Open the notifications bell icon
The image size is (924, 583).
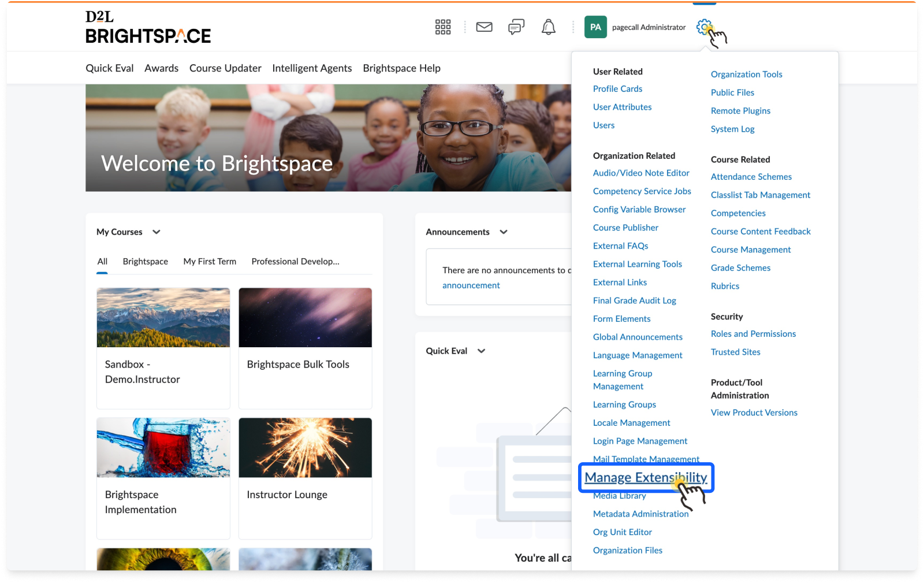click(549, 27)
